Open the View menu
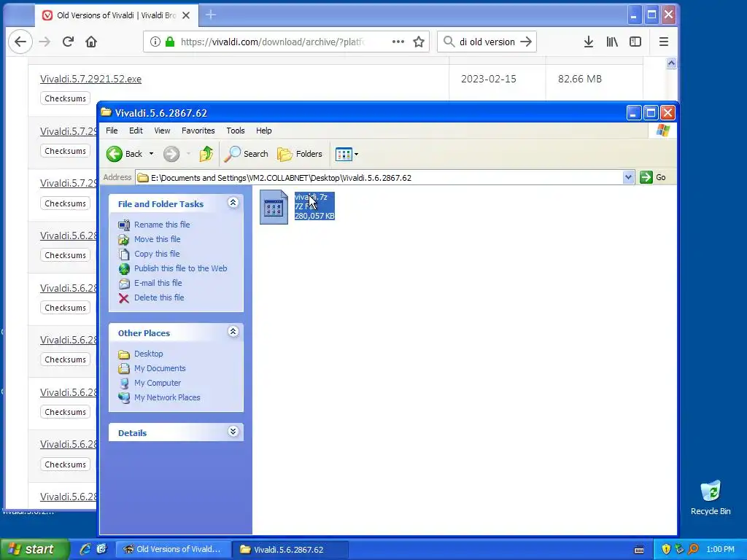This screenshot has height=560, width=747. 162,131
